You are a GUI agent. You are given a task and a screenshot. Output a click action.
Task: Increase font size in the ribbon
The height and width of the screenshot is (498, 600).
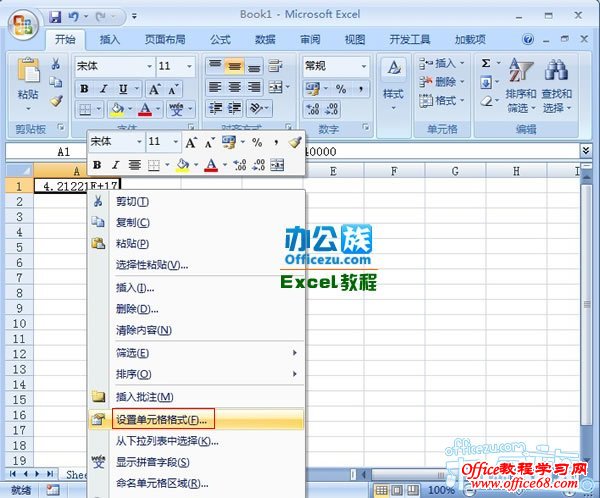(155, 89)
